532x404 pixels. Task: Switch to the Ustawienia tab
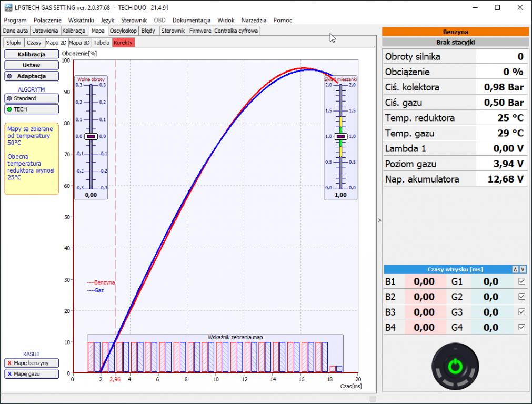pos(45,31)
